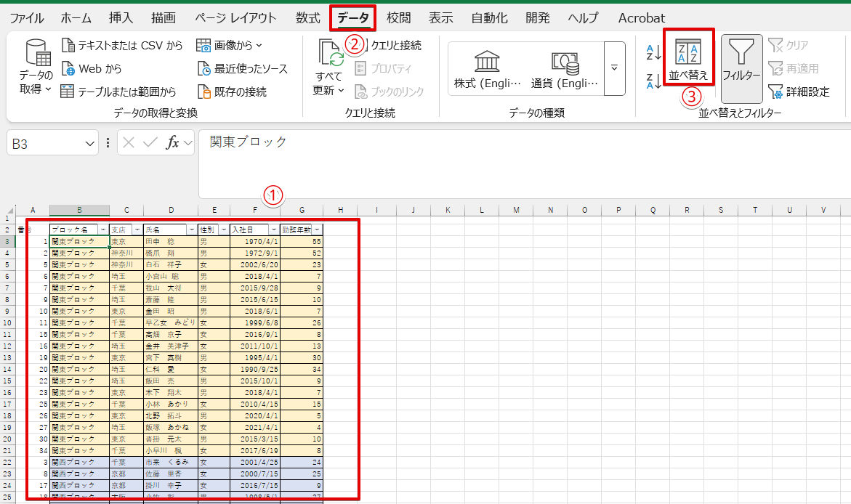Select the Web から data source
851x504 pixels.
click(x=91, y=68)
